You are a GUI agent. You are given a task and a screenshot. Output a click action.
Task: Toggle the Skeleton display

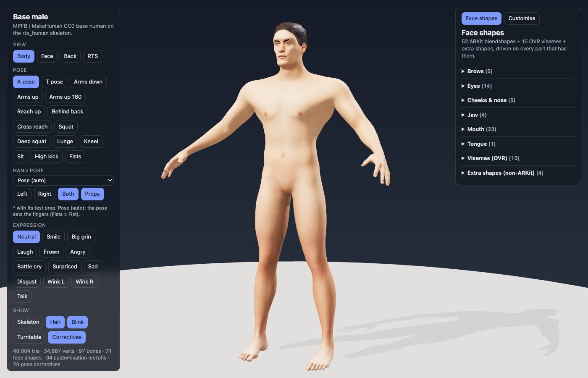click(x=28, y=322)
